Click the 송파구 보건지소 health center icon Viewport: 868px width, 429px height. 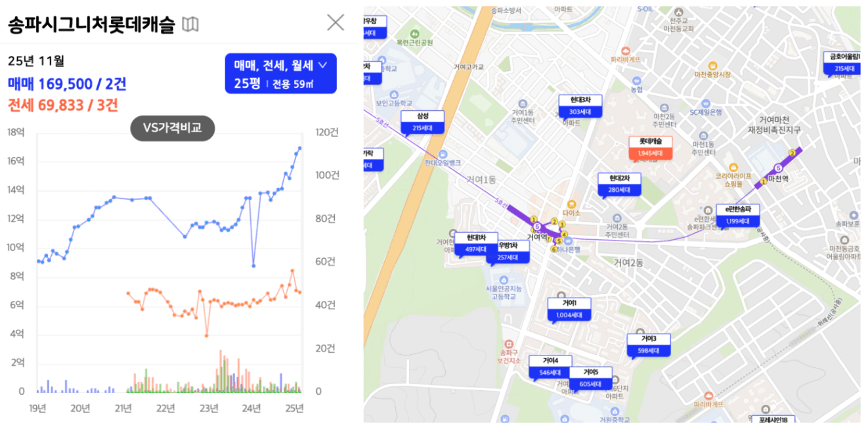click(509, 344)
